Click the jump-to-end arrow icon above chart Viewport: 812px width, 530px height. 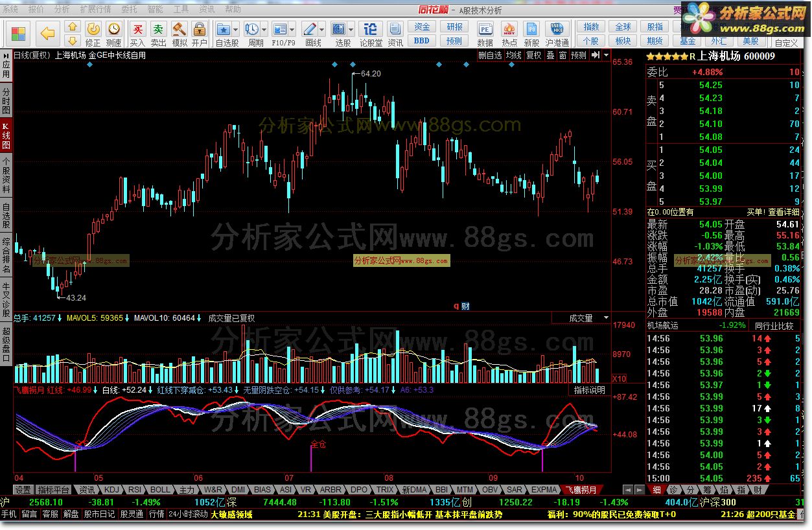click(595, 55)
